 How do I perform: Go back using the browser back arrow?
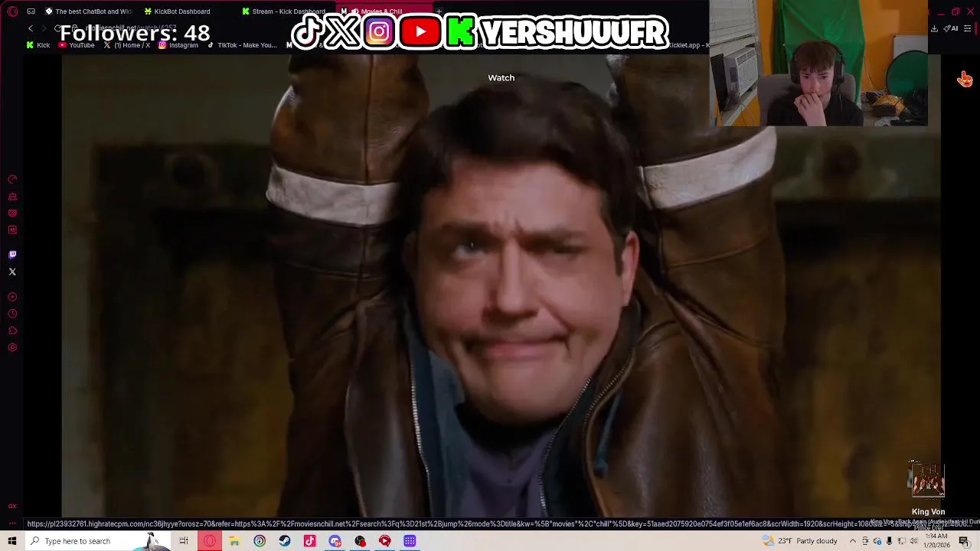coord(31,28)
